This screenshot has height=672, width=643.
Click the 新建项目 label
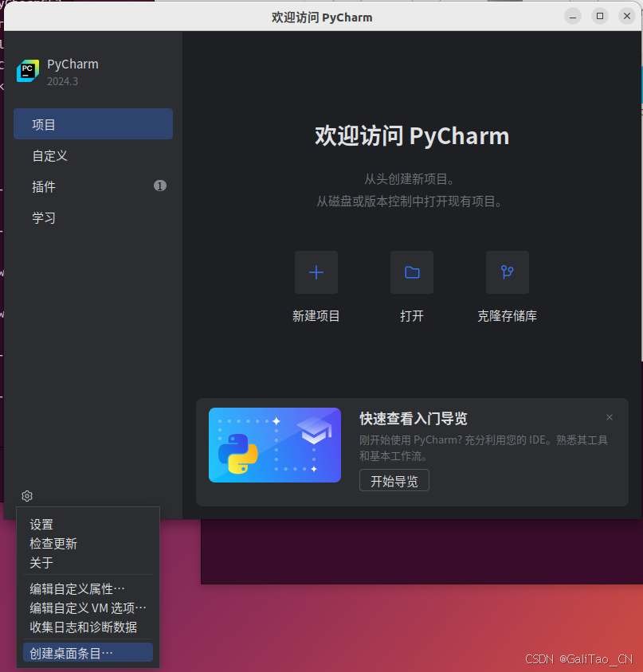316,316
